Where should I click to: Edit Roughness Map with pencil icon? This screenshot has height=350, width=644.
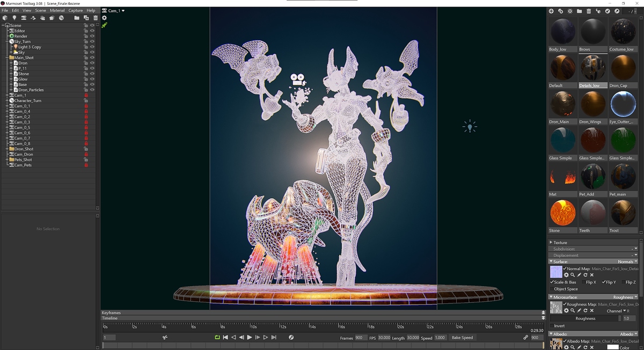click(579, 310)
